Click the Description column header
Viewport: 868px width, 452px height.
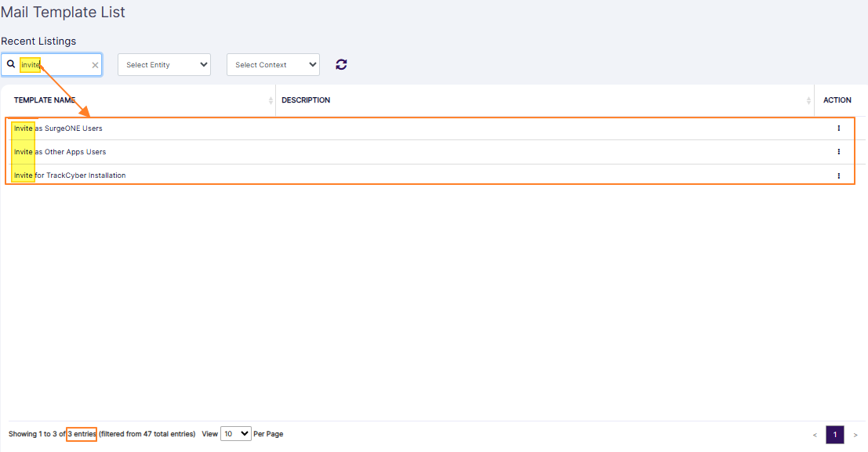pyautogui.click(x=306, y=99)
